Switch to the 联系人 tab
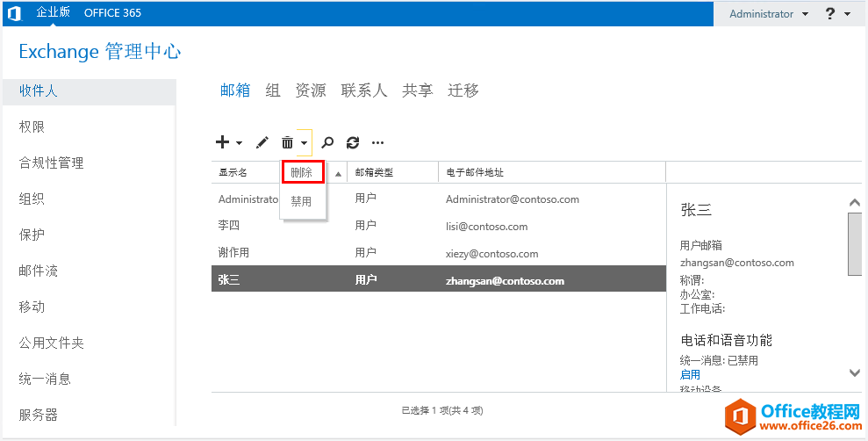The image size is (868, 441). (364, 90)
